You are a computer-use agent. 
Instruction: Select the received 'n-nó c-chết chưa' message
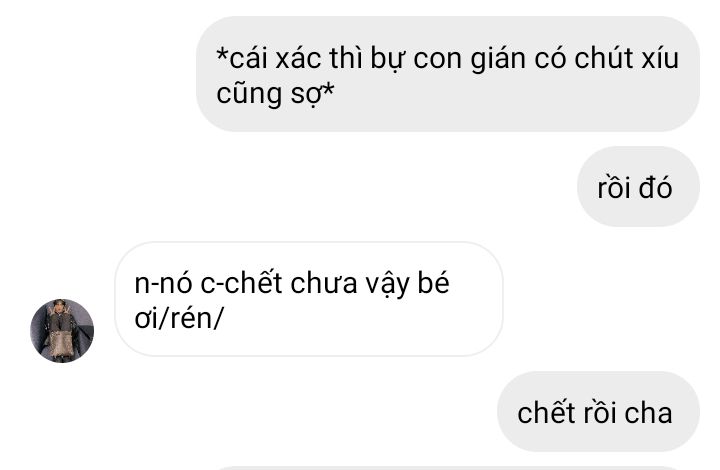point(309,299)
